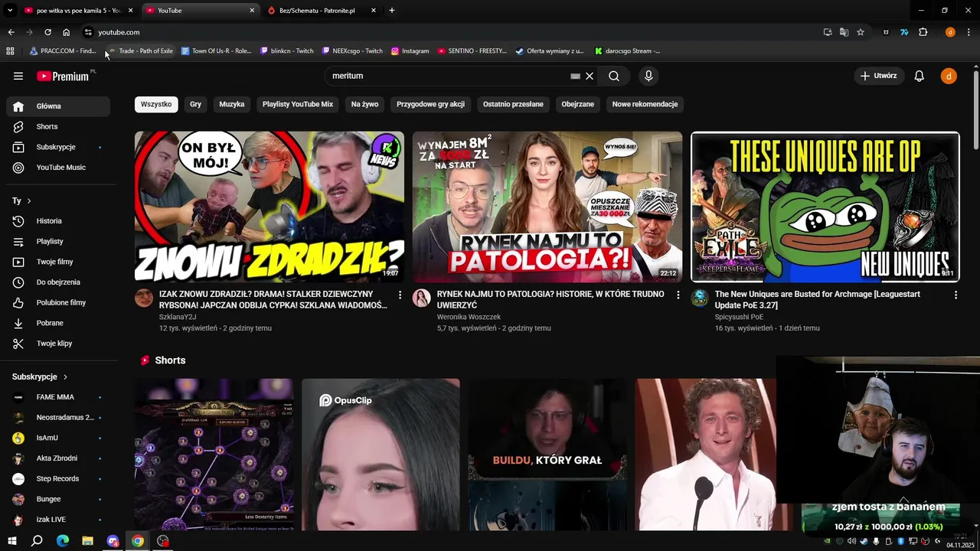Start voice search with microphone icon
Image resolution: width=980 pixels, height=551 pixels.
[x=648, y=76]
